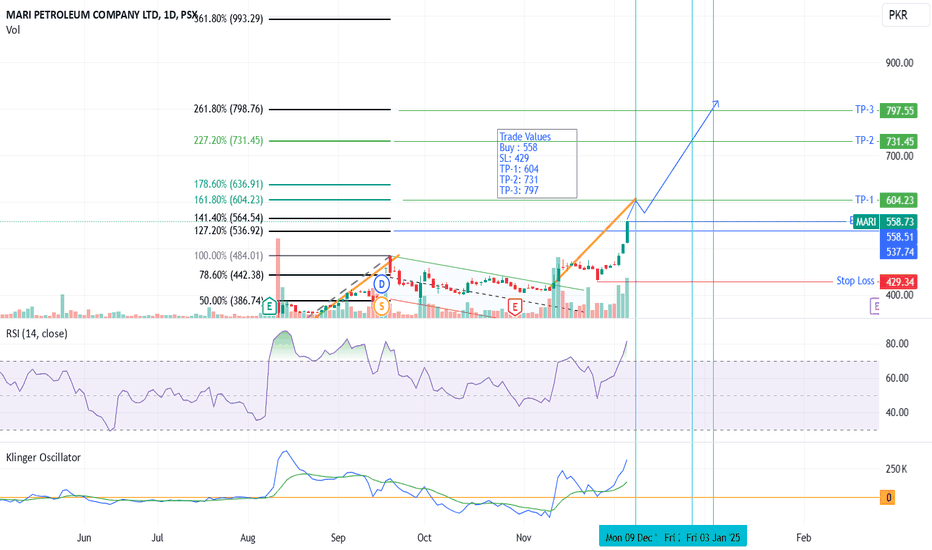Click the Feb label on the time axis
Image resolution: width=932 pixels, height=550 pixels.
[x=803, y=538]
